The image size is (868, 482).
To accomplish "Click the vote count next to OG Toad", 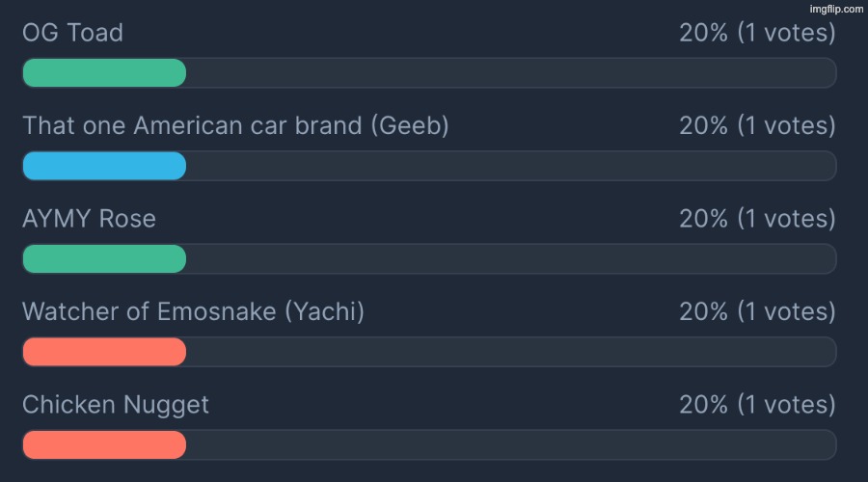I will point(757,33).
